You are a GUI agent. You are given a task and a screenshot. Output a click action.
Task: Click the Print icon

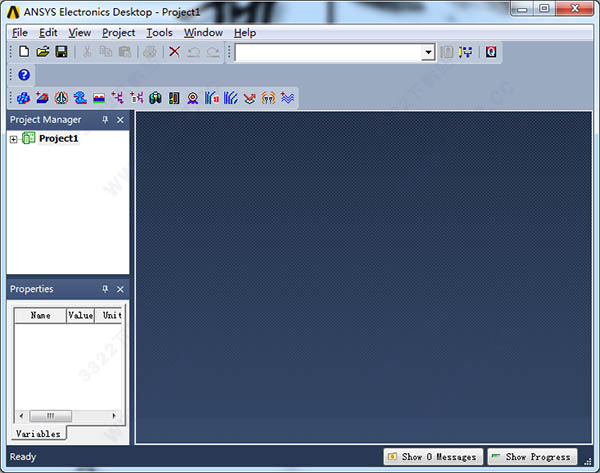(150, 52)
